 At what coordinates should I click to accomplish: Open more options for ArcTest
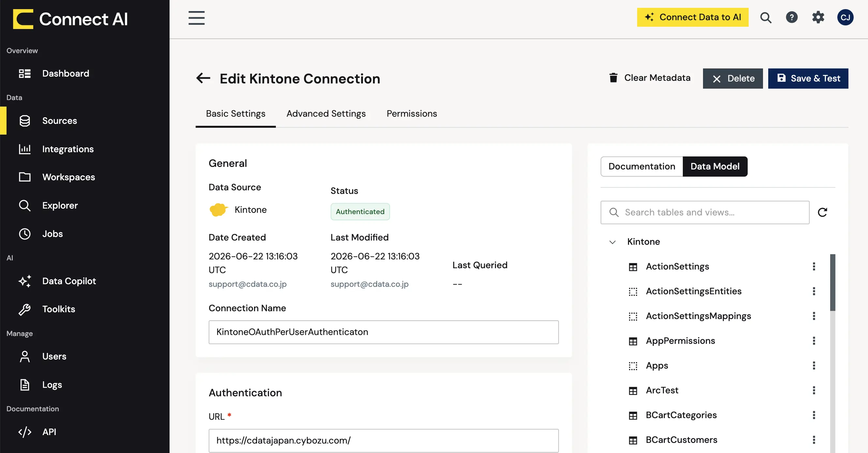point(814,390)
